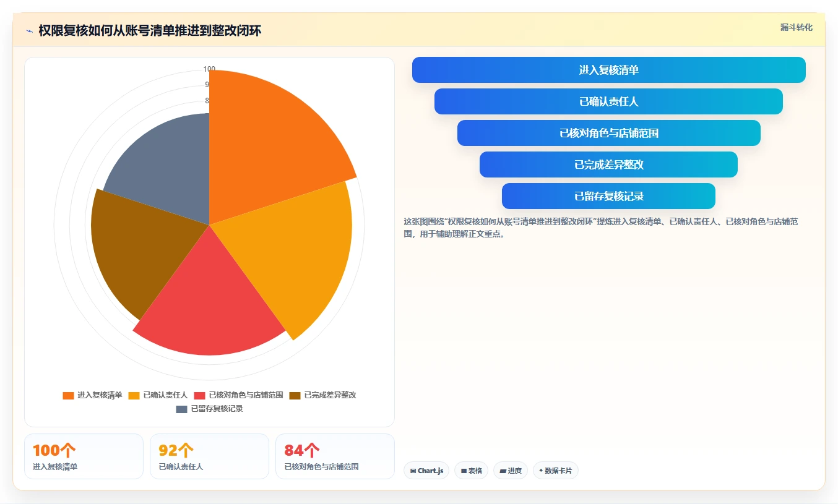Toggle 进入复核清单 legend swatch
The image size is (838, 504).
tap(68, 395)
